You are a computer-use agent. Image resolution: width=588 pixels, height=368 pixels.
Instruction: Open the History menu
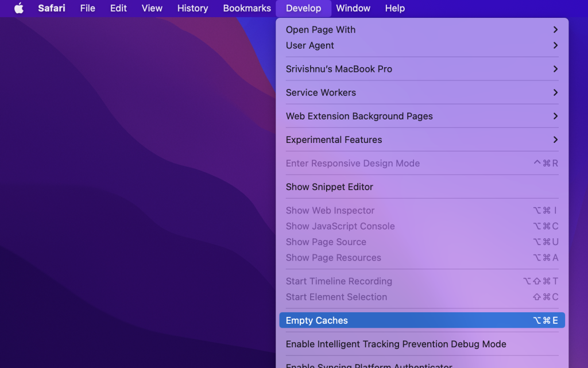point(192,8)
